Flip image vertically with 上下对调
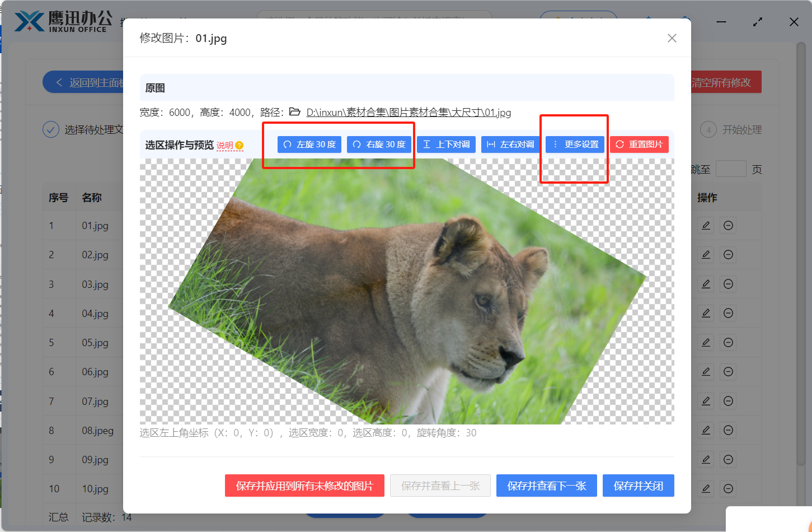 [x=447, y=144]
